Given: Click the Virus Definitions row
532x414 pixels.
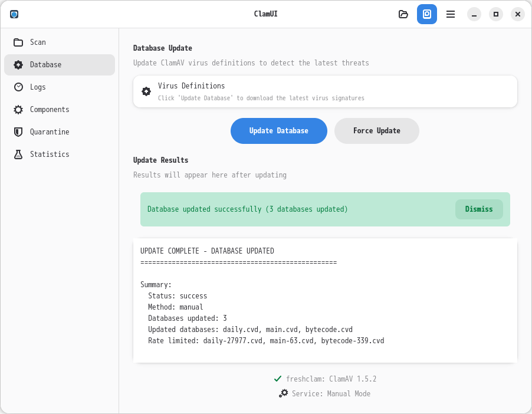Looking at the screenshot, I should coord(324,91).
